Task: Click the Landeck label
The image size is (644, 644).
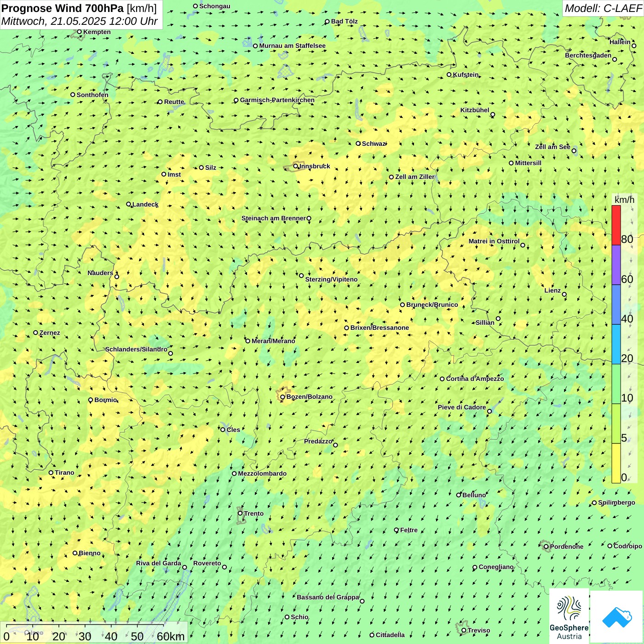Action: (x=145, y=204)
